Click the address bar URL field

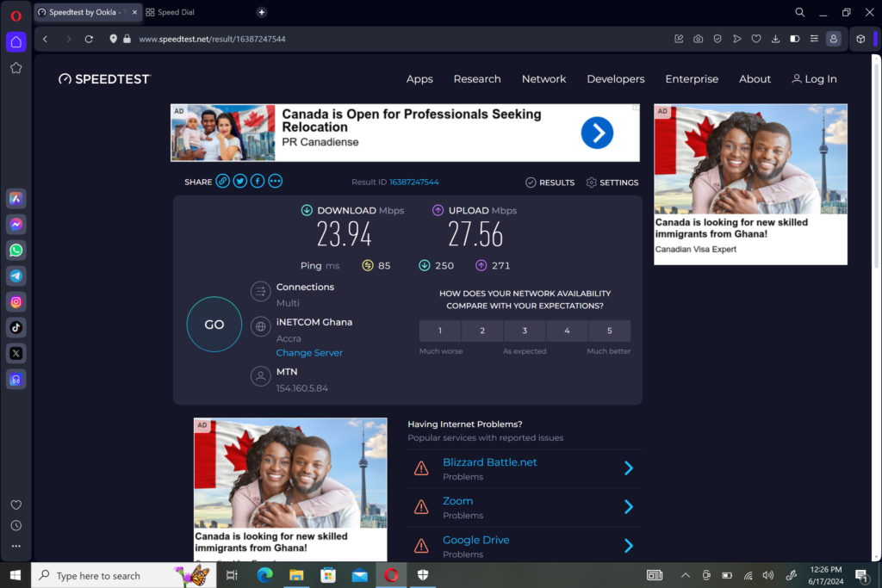tap(394, 39)
